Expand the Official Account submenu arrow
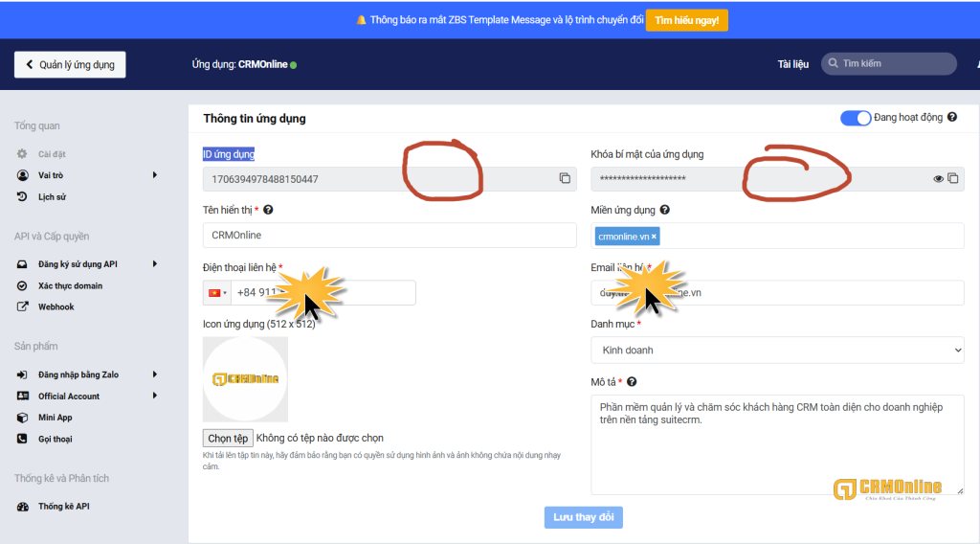 tap(154, 396)
